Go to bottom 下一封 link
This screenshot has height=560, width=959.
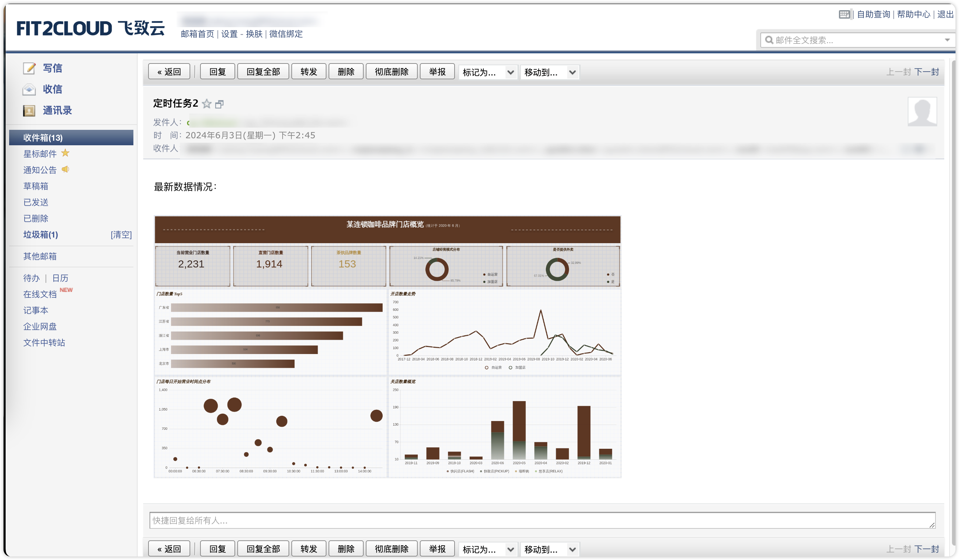tap(926, 549)
